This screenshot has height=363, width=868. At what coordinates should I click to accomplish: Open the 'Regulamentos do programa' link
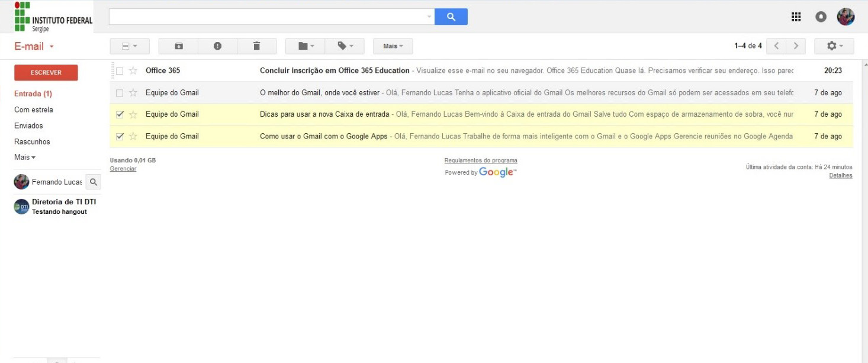coord(481,160)
